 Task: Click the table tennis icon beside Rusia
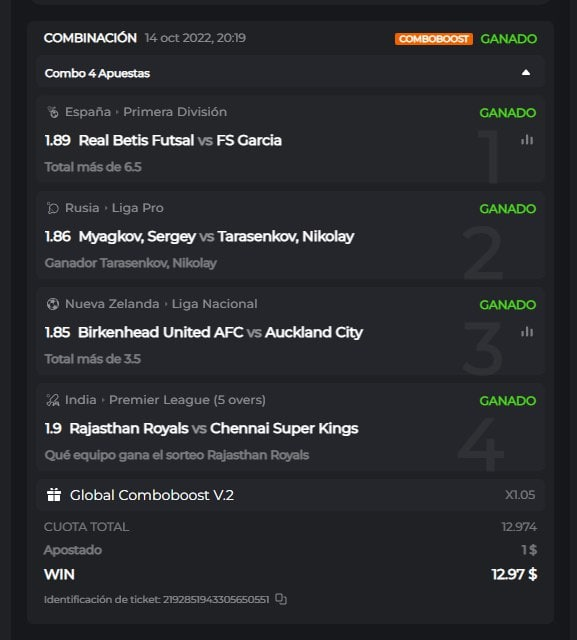53,208
